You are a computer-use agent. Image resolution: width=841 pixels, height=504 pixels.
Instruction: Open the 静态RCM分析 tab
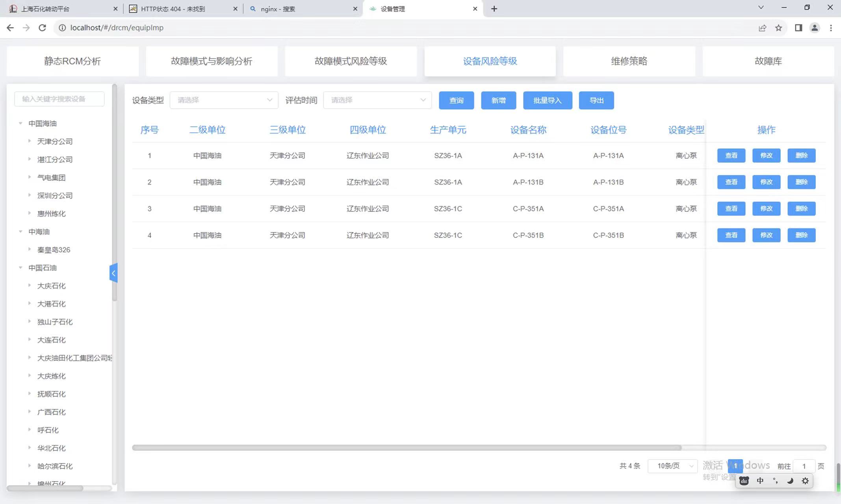pos(72,61)
